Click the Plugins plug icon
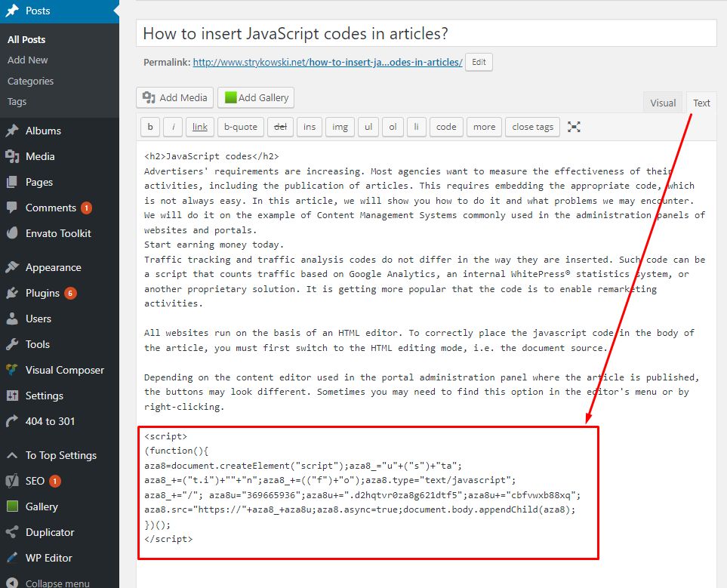 (12, 293)
